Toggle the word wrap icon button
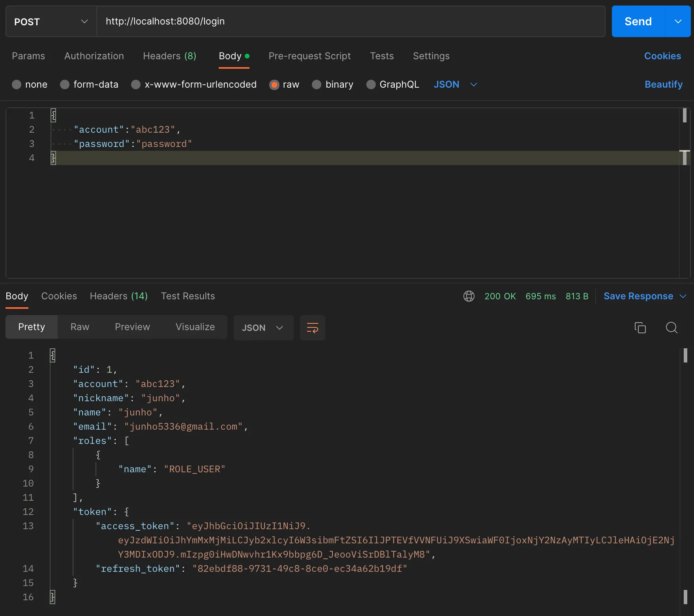Viewport: 694px width, 616px height. click(x=312, y=328)
